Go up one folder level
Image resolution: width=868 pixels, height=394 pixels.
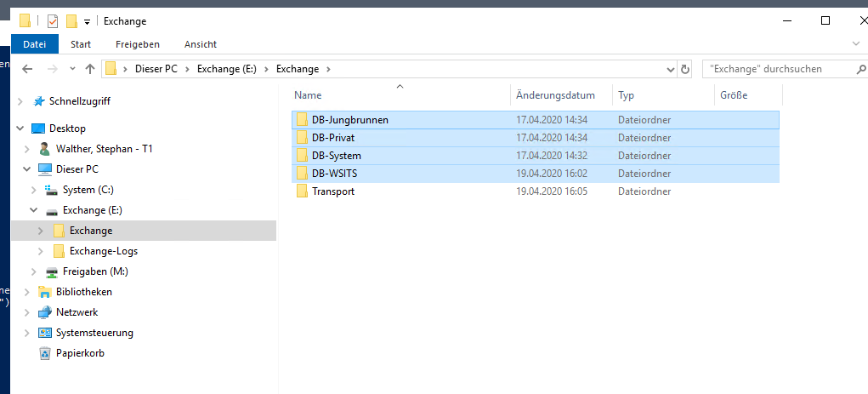pyautogui.click(x=90, y=69)
